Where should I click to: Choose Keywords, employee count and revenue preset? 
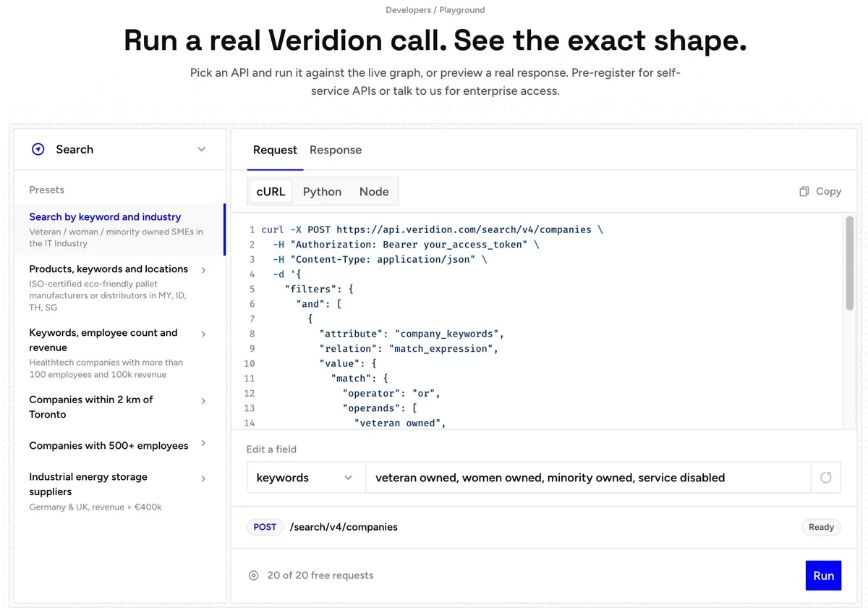click(119, 353)
